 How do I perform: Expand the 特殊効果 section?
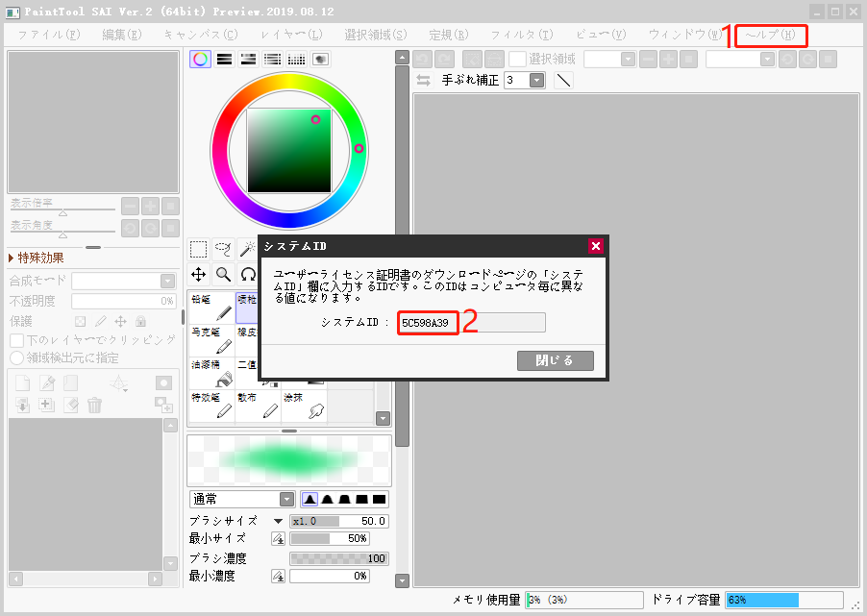click(x=37, y=258)
